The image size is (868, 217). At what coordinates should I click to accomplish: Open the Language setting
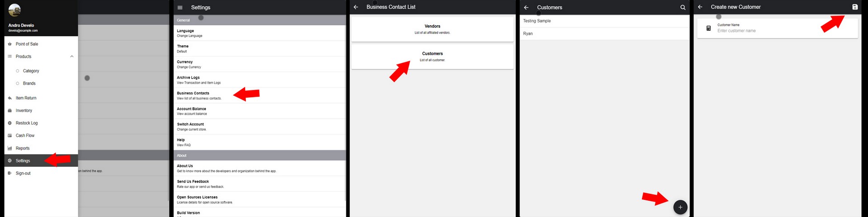[259, 33]
